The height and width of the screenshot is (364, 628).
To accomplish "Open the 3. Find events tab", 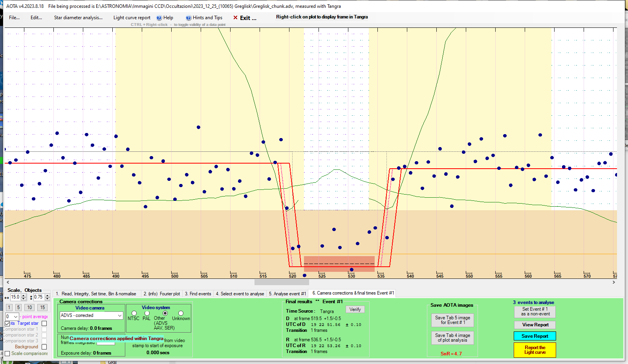I will [198, 293].
